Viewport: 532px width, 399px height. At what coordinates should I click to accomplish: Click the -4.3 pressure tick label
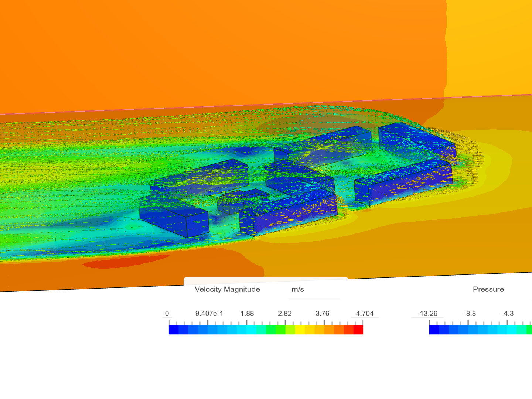point(508,313)
